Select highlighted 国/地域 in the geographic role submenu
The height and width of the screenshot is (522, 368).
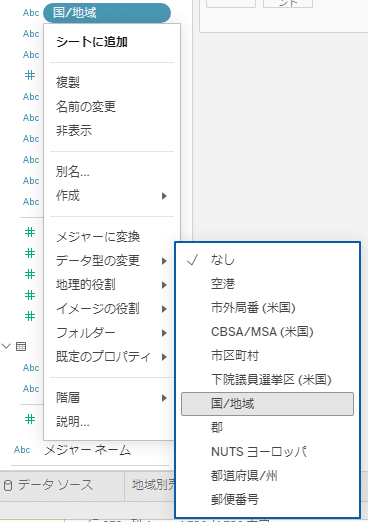click(x=267, y=404)
